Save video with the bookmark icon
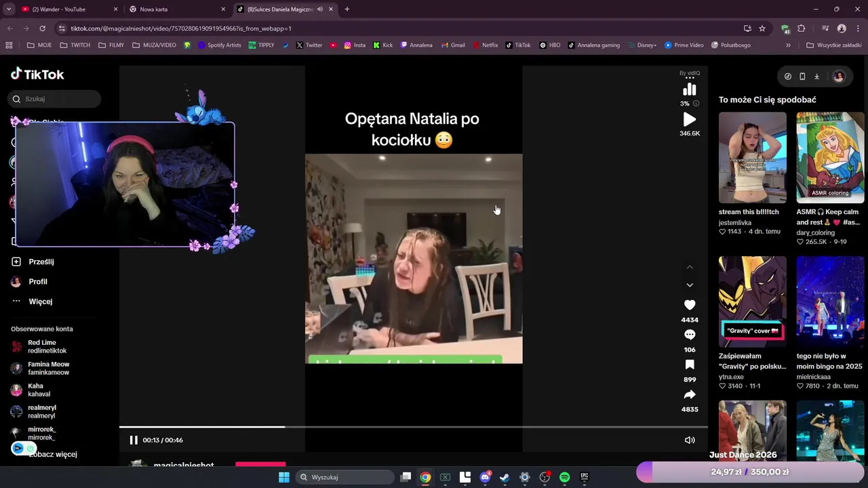Viewport: 868px width, 488px height. pos(690,365)
